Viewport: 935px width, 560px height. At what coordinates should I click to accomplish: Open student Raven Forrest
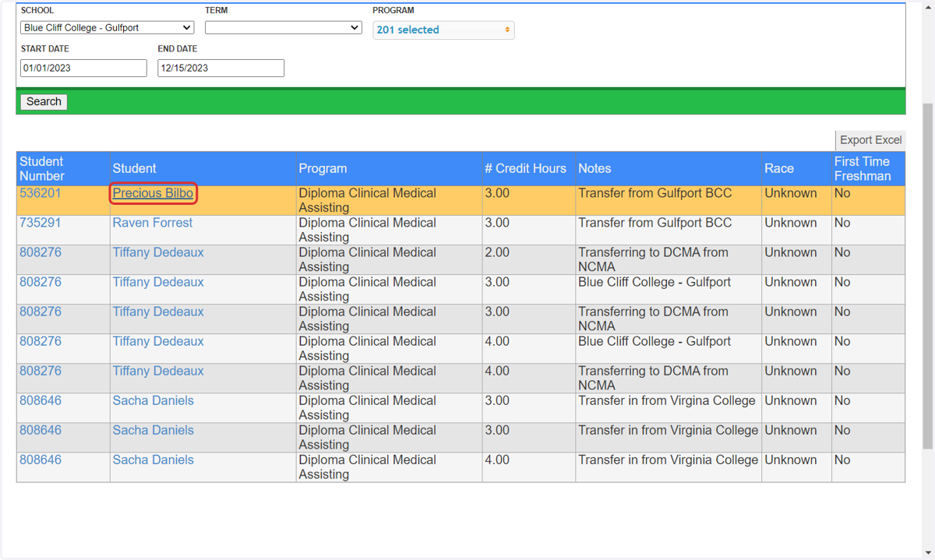click(x=152, y=223)
